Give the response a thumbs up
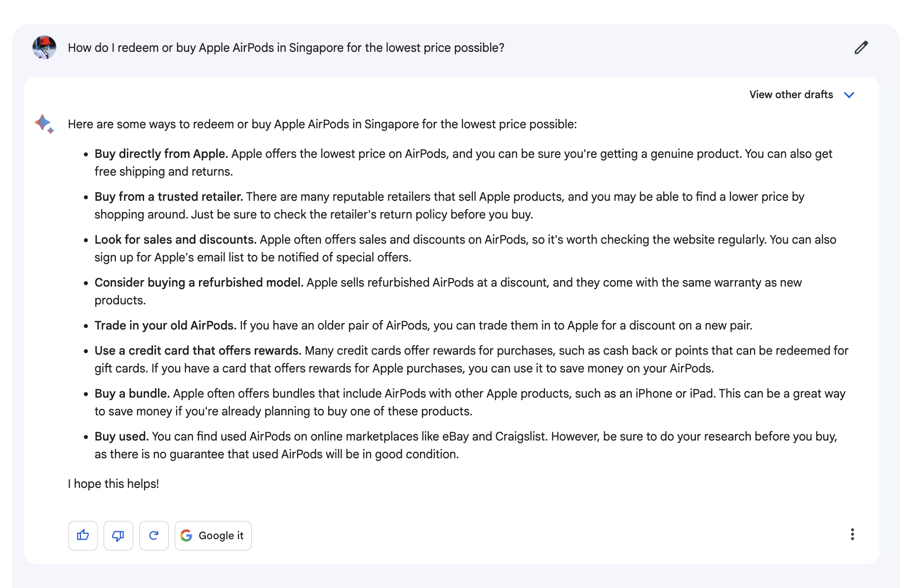The width and height of the screenshot is (915, 588). coord(83,535)
